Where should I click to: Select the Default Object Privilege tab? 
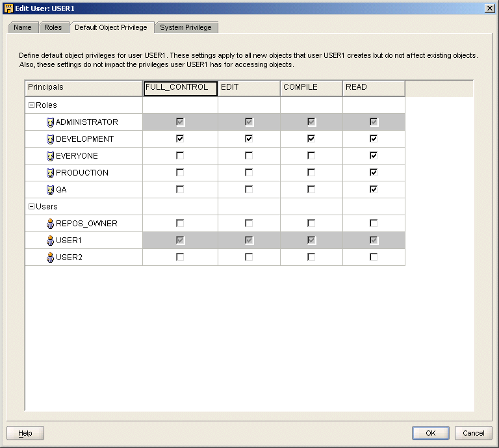click(x=111, y=28)
